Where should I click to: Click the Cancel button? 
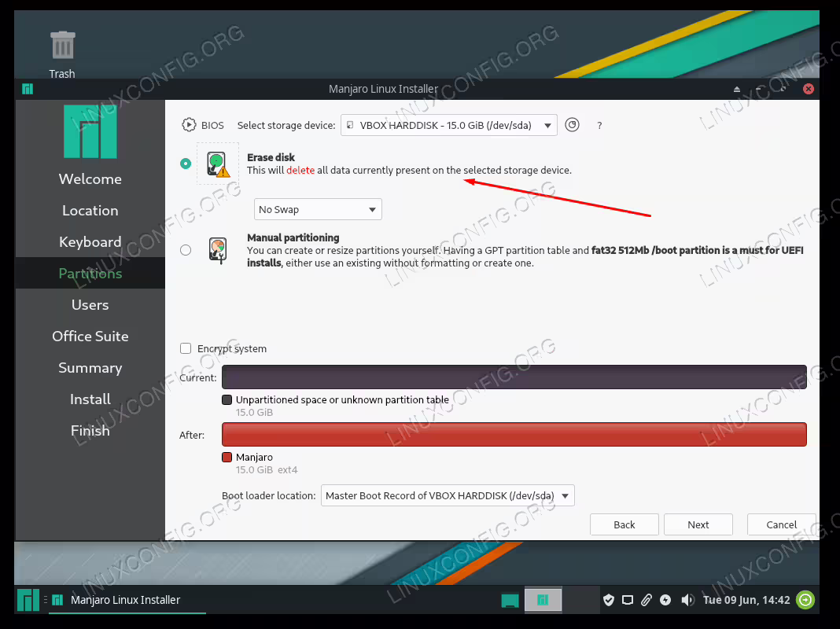coord(781,524)
